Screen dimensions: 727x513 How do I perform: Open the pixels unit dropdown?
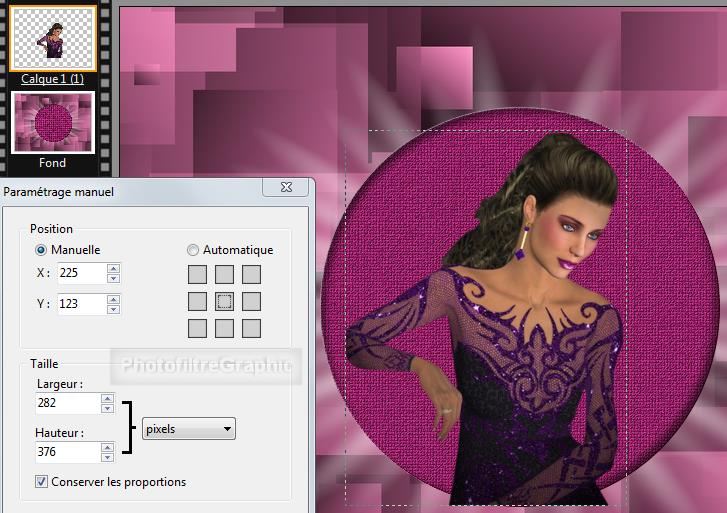[189, 429]
